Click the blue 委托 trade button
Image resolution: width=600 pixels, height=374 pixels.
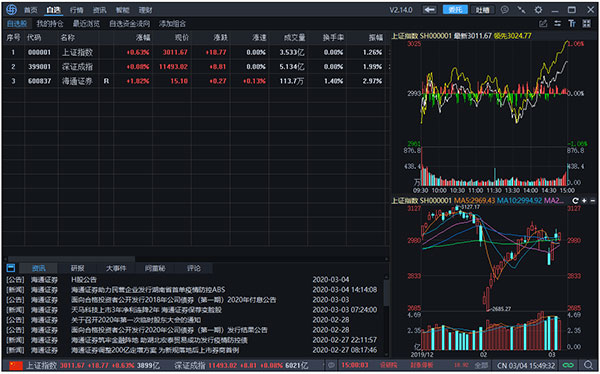[x=455, y=10]
